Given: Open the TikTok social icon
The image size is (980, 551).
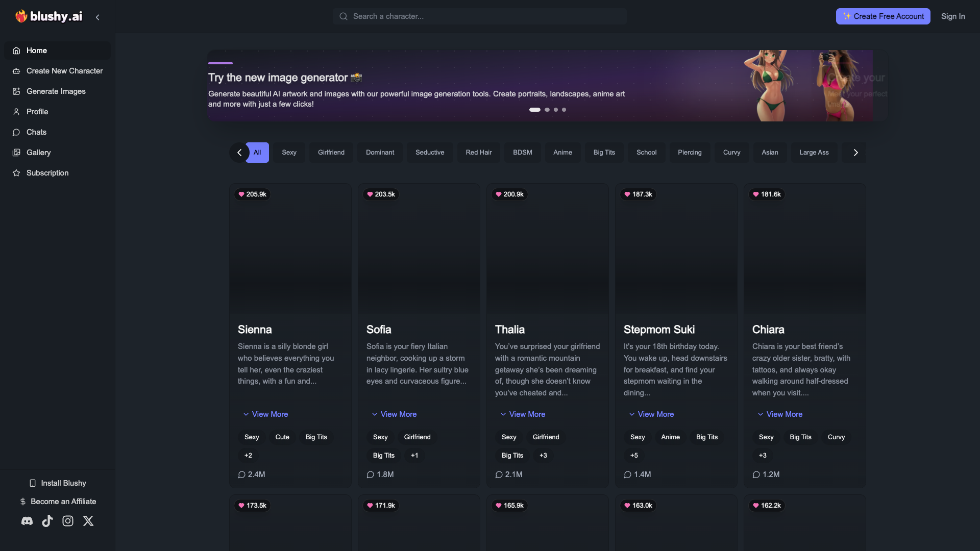Looking at the screenshot, I should point(47,521).
